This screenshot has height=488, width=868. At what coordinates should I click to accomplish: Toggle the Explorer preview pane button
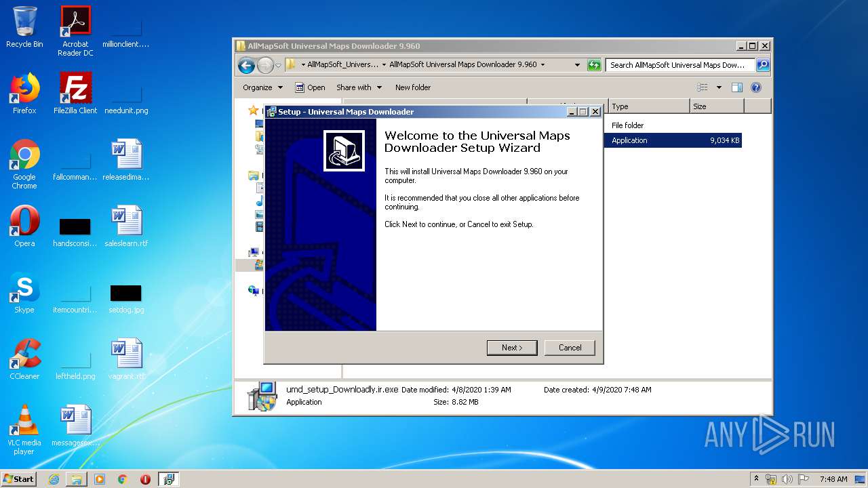(737, 87)
